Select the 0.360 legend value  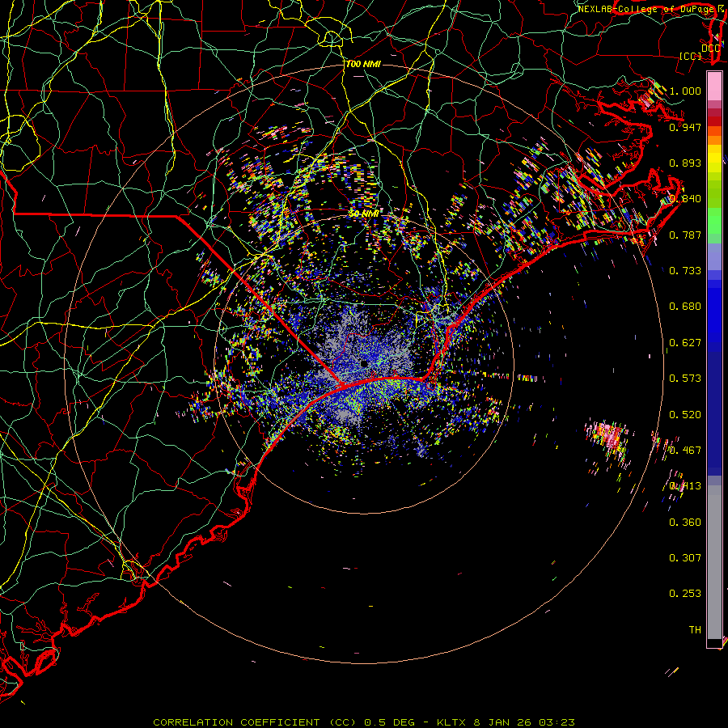(685, 523)
